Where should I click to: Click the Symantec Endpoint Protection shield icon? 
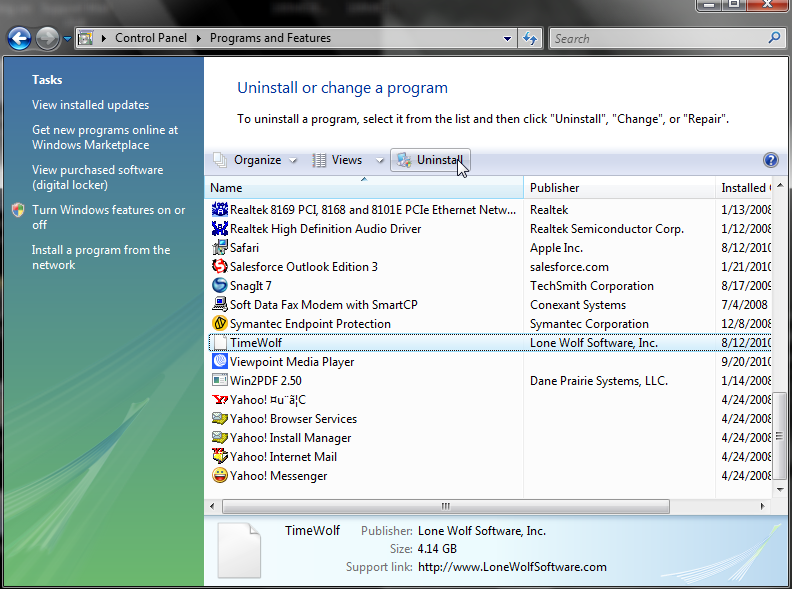[x=220, y=324]
